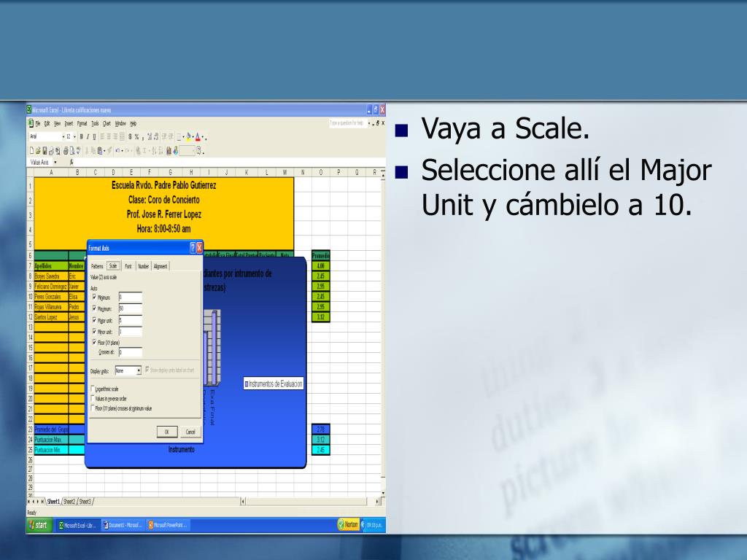747x560 pixels.
Task: Open the Insert menu
Action: pyautogui.click(x=69, y=124)
